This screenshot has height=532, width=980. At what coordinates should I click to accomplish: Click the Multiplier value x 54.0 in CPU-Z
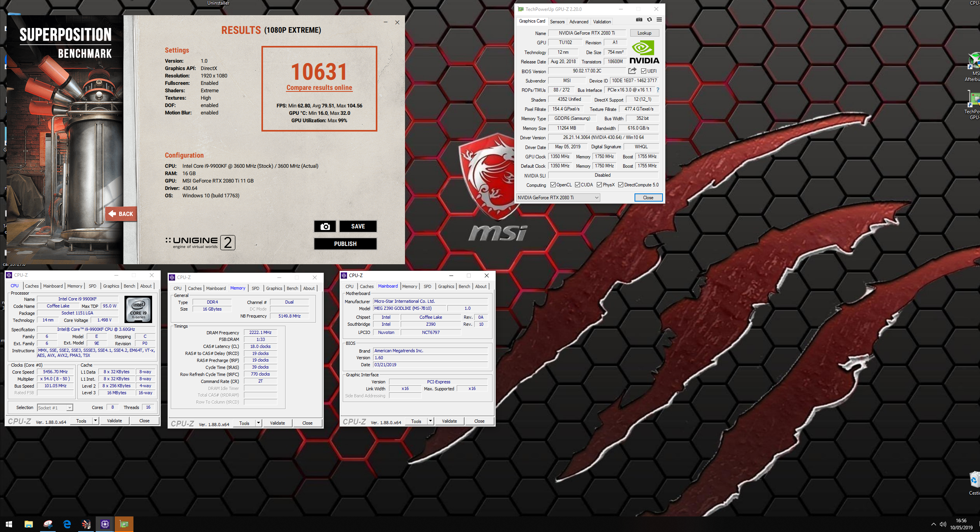pyautogui.click(x=55, y=379)
